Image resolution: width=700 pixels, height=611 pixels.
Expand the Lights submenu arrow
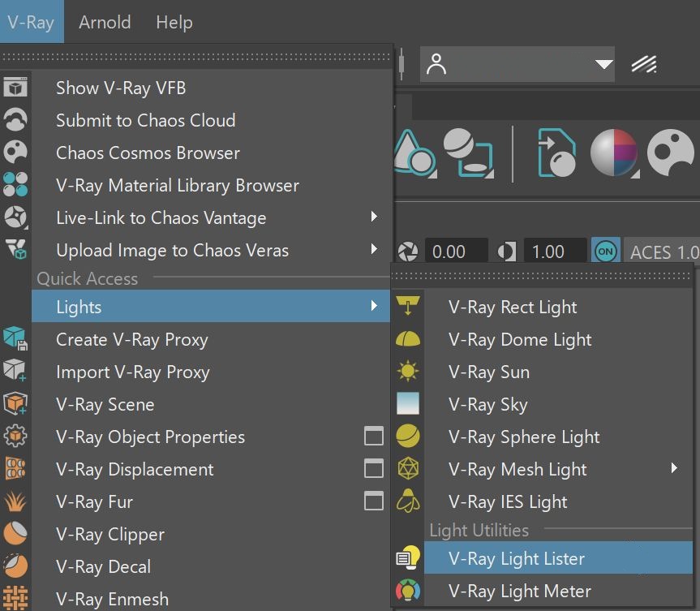click(374, 305)
